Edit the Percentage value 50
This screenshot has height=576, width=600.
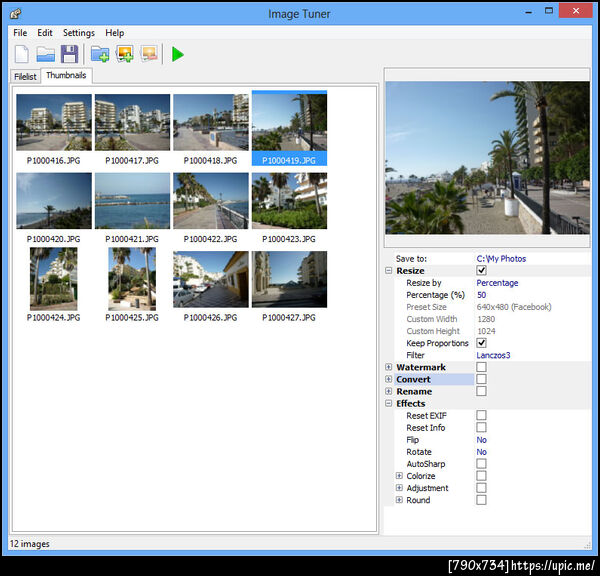481,295
